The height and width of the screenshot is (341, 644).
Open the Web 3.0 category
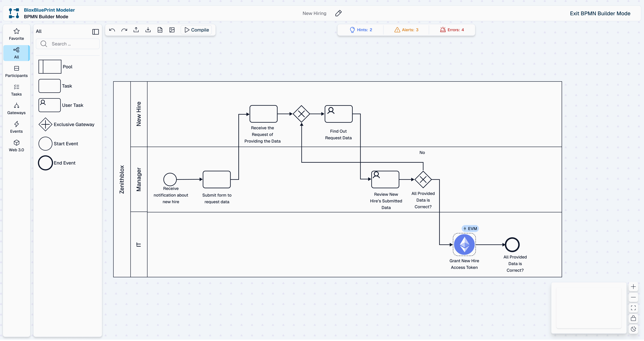point(16,146)
